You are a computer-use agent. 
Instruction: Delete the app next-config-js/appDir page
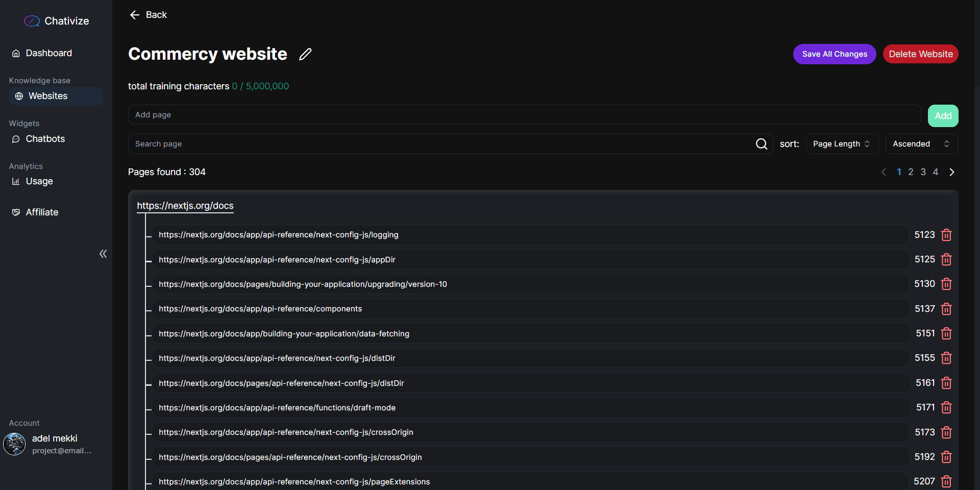pos(946,259)
